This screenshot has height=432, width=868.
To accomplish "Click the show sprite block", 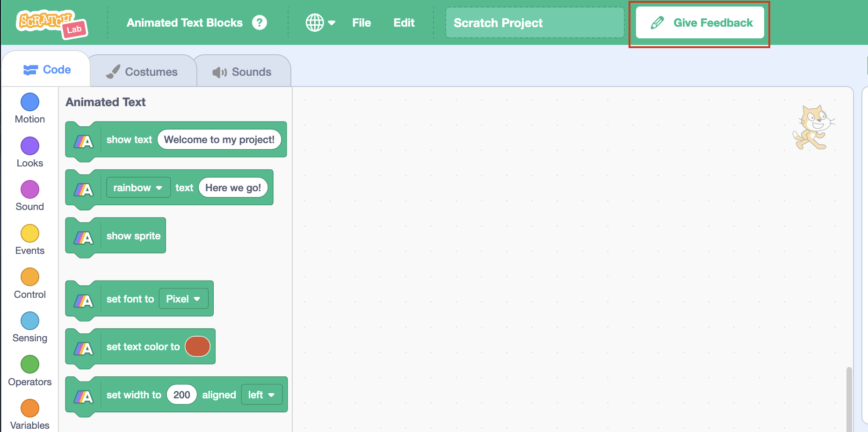I will 133,236.
